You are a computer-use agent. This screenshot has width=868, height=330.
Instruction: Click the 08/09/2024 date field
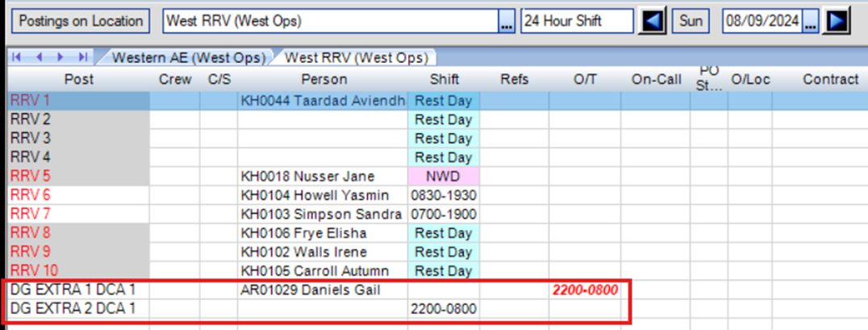pyautogui.click(x=762, y=22)
